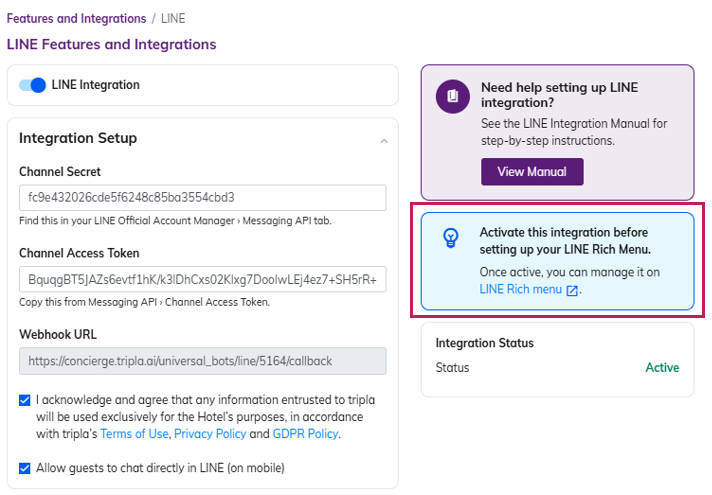Toggle the LINE Integration switch
The height and width of the screenshot is (495, 712).
point(33,85)
